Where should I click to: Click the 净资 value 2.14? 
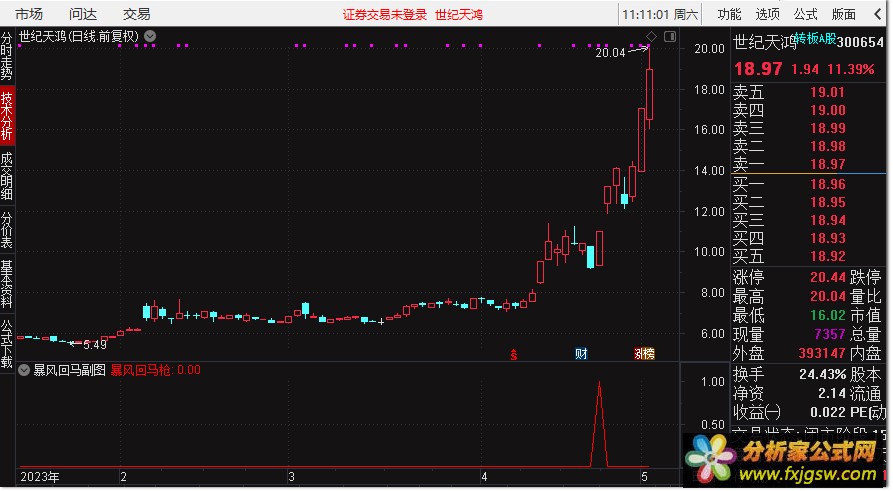point(832,393)
